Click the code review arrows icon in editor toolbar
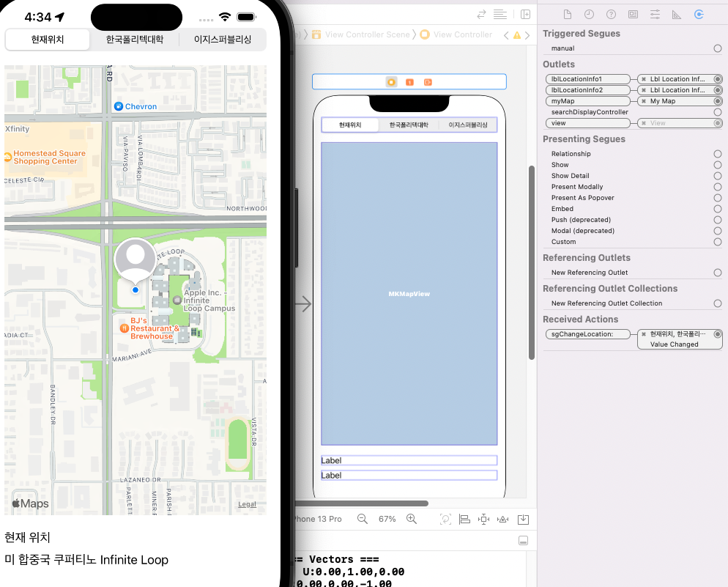The width and height of the screenshot is (728, 587). (481, 15)
